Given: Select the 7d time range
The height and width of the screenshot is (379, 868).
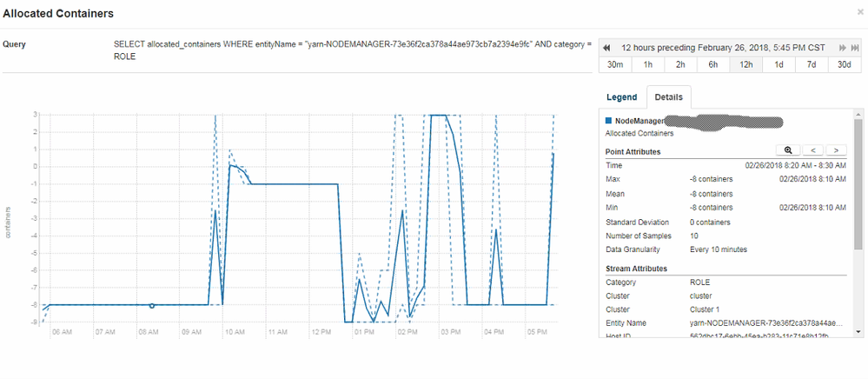Looking at the screenshot, I should click(812, 65).
